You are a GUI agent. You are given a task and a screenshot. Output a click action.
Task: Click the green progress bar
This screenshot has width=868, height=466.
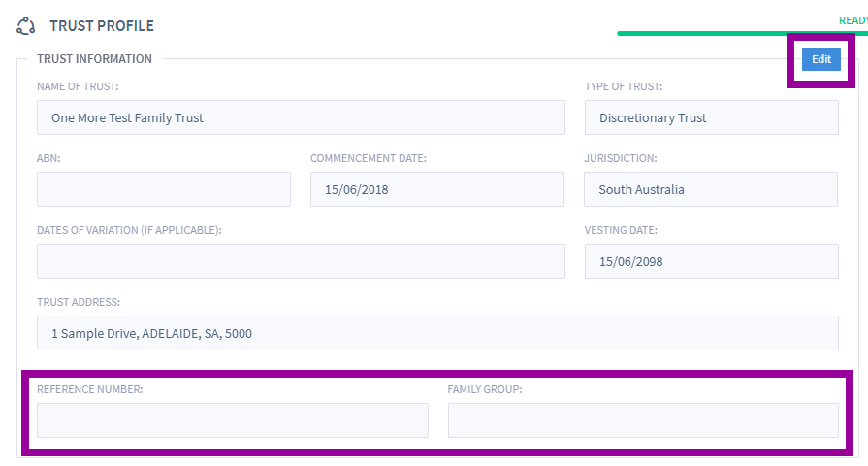742,33
